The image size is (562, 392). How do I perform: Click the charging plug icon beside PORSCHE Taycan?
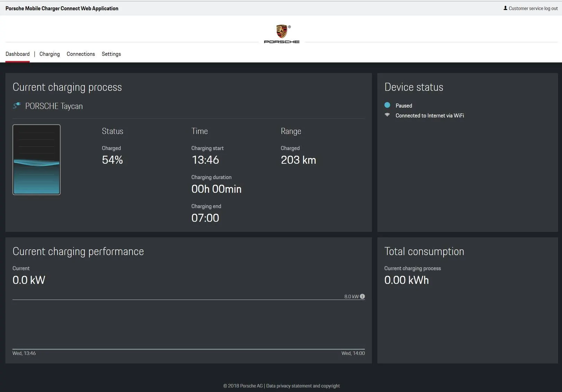click(17, 105)
